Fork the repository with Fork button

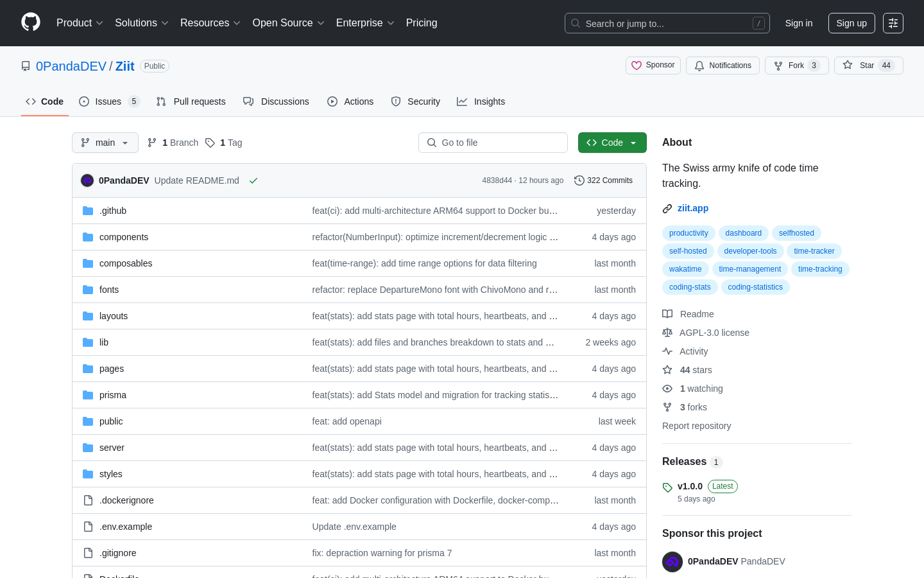tap(797, 66)
